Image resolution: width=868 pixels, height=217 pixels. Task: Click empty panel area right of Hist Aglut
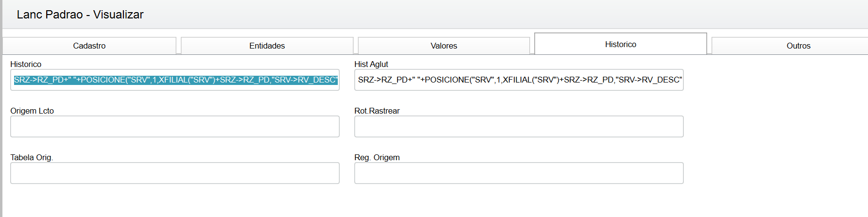pyautogui.click(x=773, y=80)
